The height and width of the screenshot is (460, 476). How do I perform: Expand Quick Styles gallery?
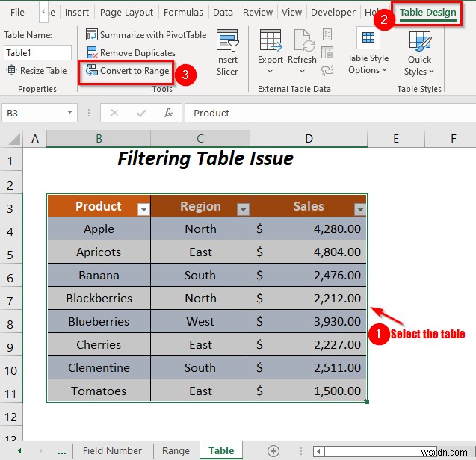[419, 54]
